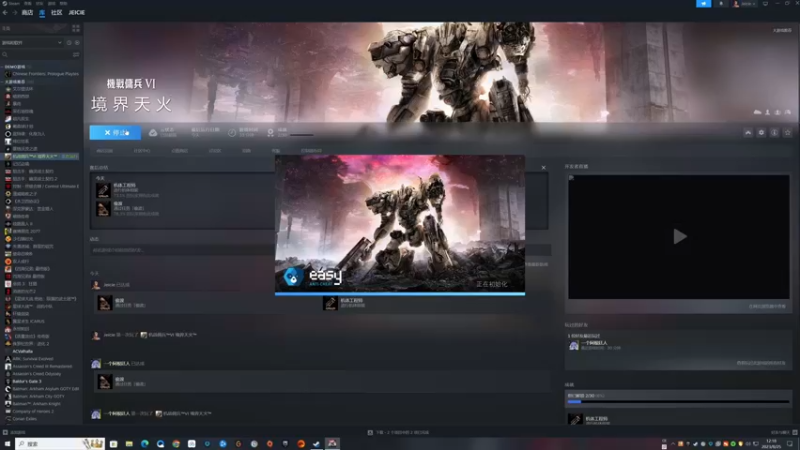The width and height of the screenshot is (800, 450).
Task: Add game to favorites star icon
Action: click(788, 133)
